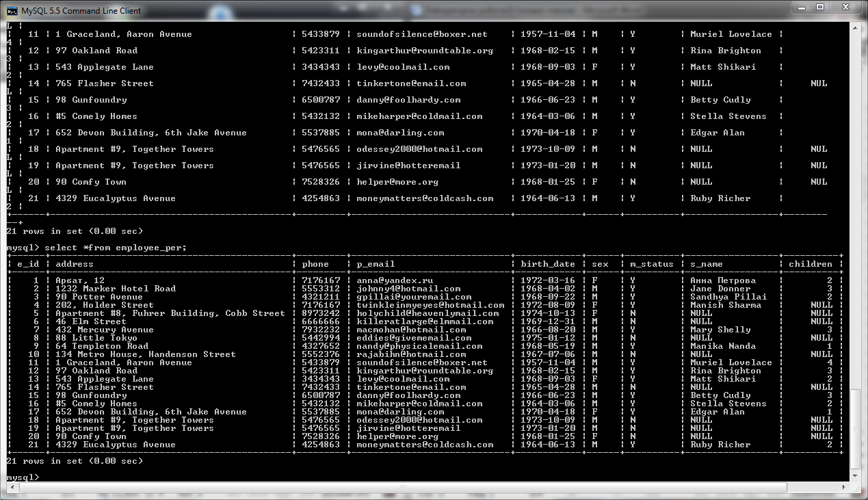Click the email eddies@givememail.com

pos(414,338)
